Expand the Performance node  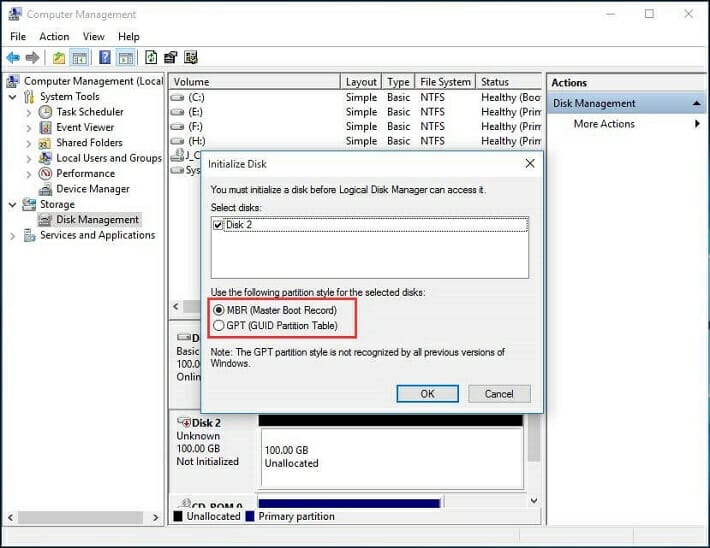click(29, 174)
